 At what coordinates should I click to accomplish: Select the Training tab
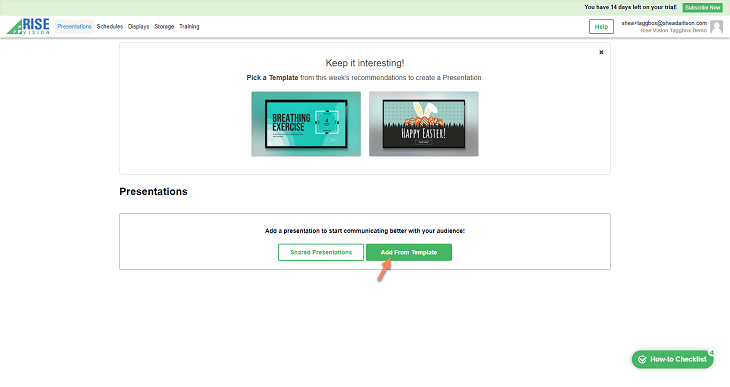pyautogui.click(x=189, y=27)
